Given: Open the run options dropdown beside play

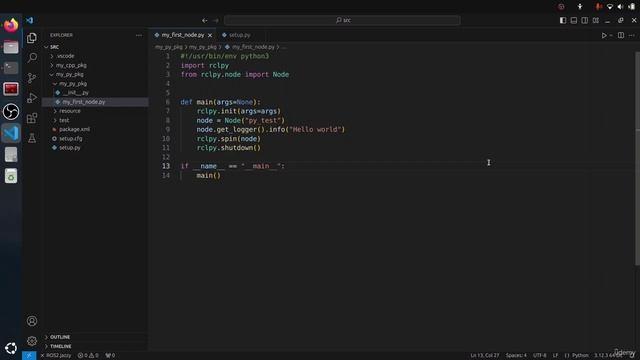Looking at the screenshot, I should coord(611,36).
